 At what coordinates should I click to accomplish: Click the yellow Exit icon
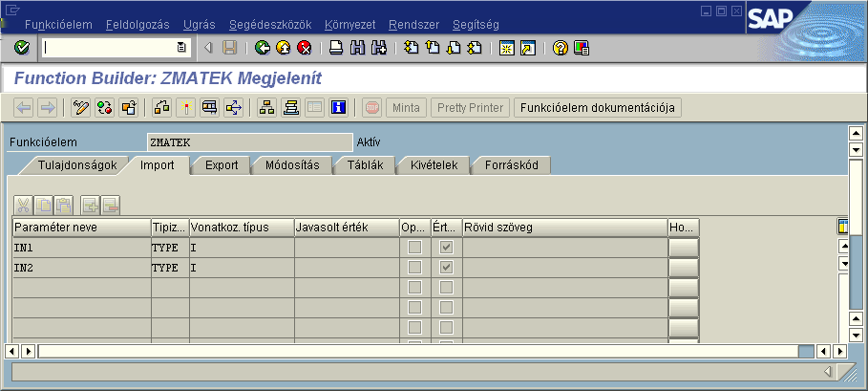(284, 48)
